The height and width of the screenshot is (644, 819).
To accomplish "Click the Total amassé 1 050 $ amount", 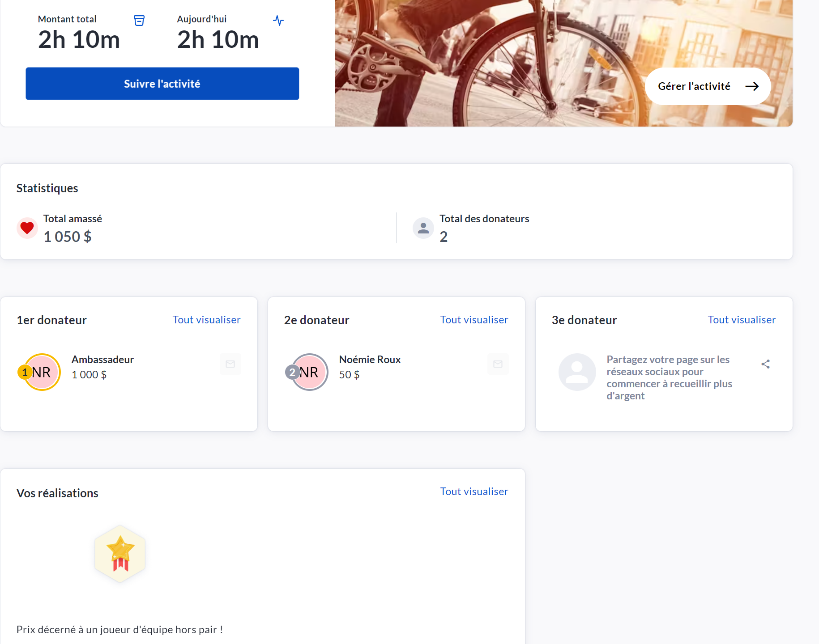I will (68, 237).
